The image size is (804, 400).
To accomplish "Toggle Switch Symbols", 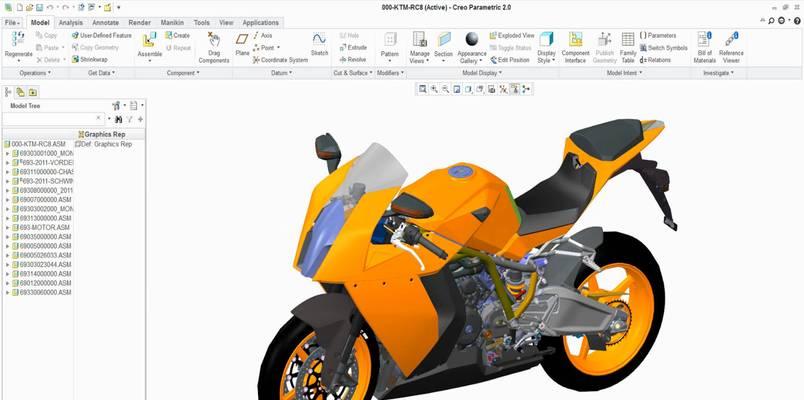I will pyautogui.click(x=664, y=48).
